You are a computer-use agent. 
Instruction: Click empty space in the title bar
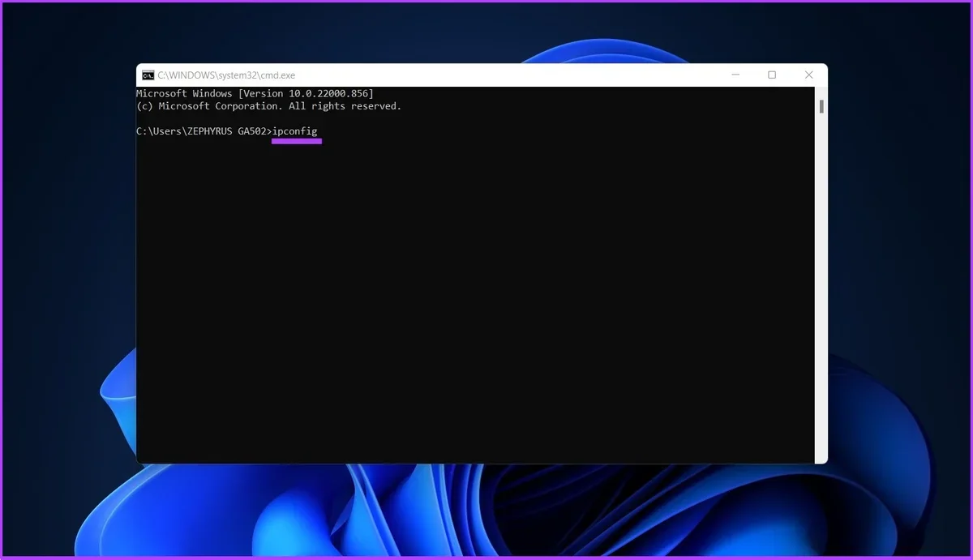click(x=503, y=75)
